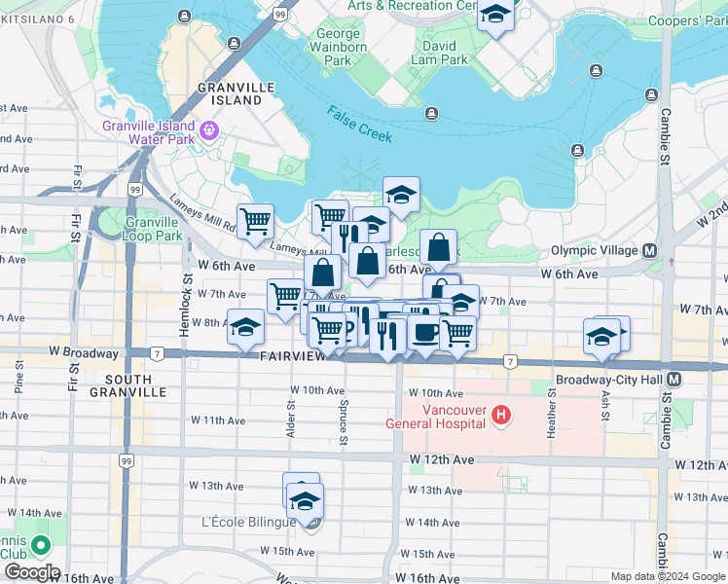Click the Olympic Village metro station icon

649,251
